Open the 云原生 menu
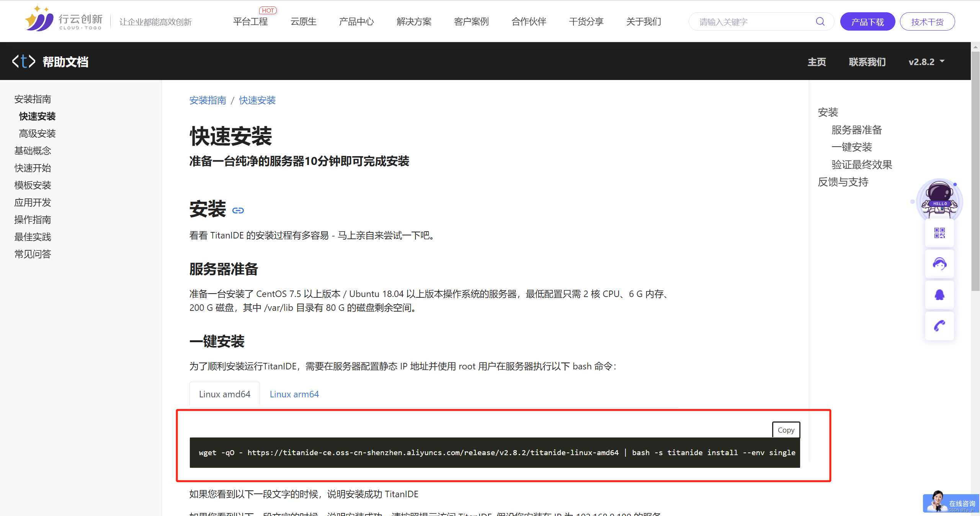This screenshot has height=516, width=980. pyautogui.click(x=304, y=21)
